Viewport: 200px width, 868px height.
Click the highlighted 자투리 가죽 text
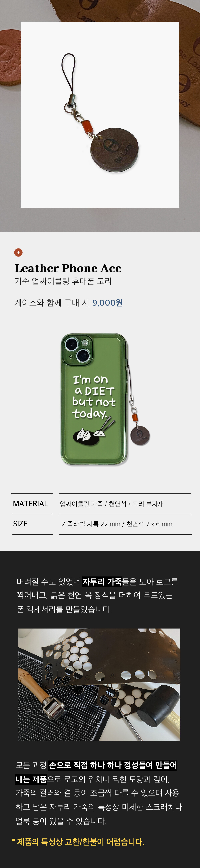coord(102,582)
